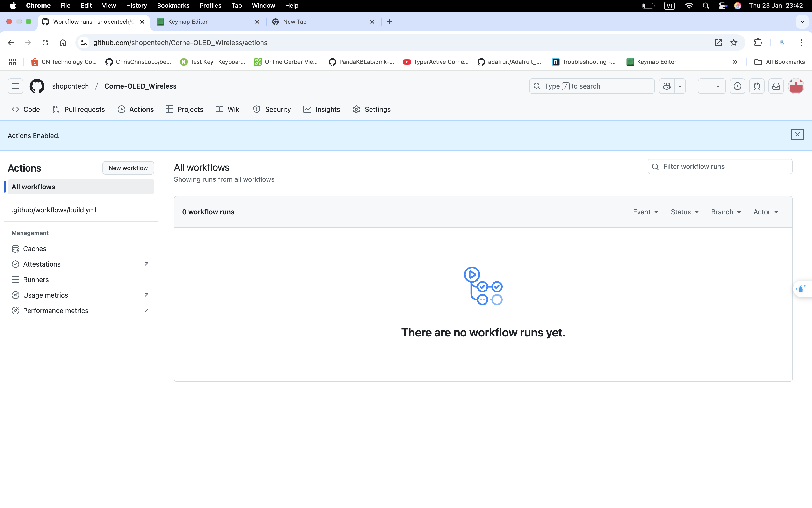Open the Create new plus dropdown

click(712, 86)
